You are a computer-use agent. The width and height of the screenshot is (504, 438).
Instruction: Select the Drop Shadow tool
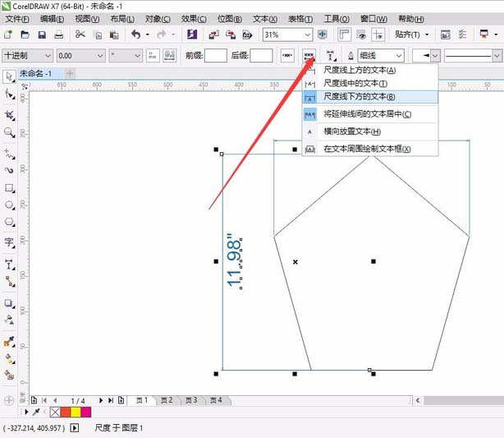tap(9, 303)
